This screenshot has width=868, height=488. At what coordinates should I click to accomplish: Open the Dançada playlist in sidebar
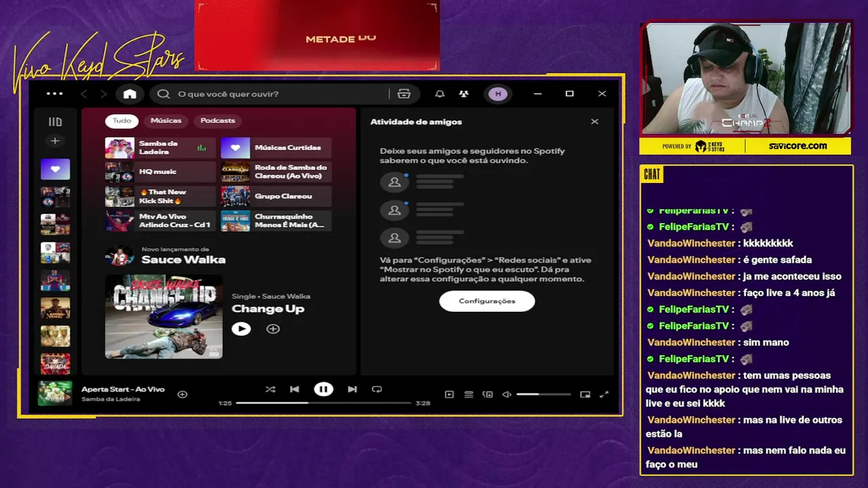point(55,364)
